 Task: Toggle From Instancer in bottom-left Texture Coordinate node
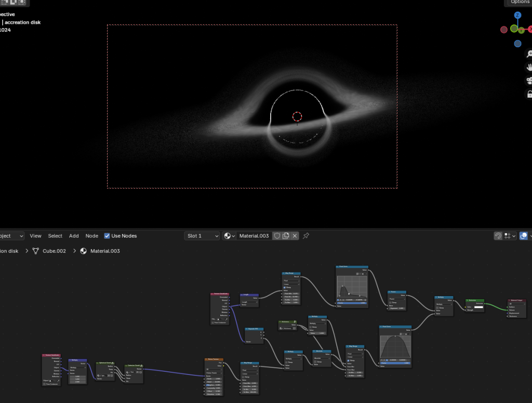(45, 384)
